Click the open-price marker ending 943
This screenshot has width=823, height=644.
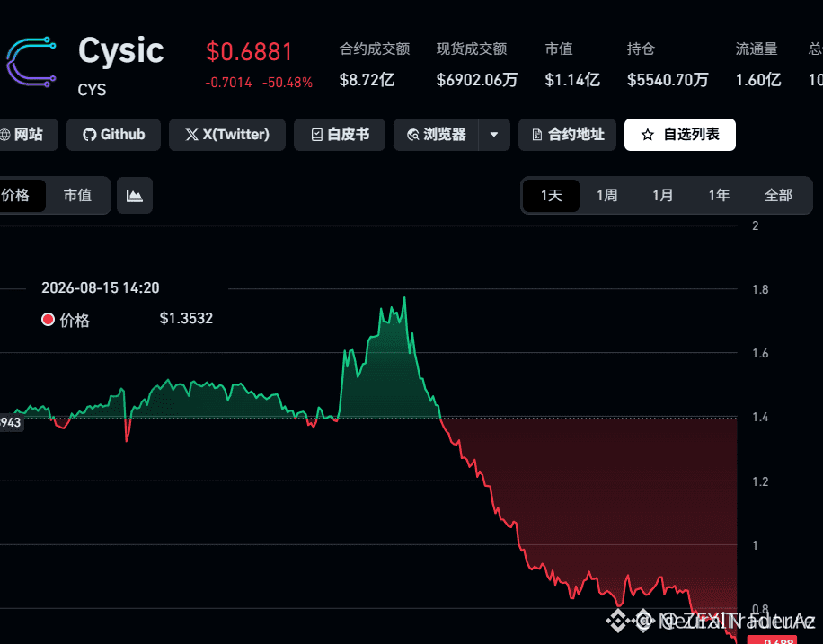click(x=11, y=423)
